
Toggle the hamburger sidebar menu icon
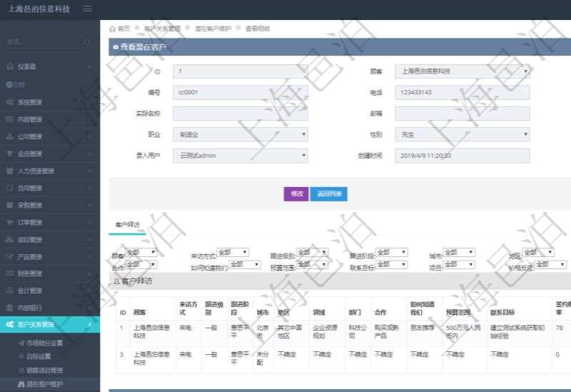click(x=87, y=9)
